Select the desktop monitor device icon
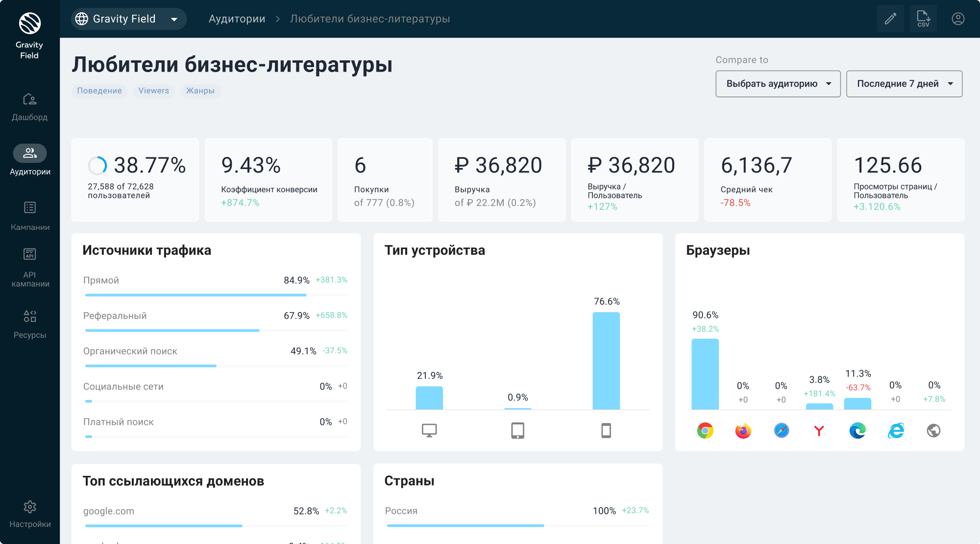 point(429,430)
